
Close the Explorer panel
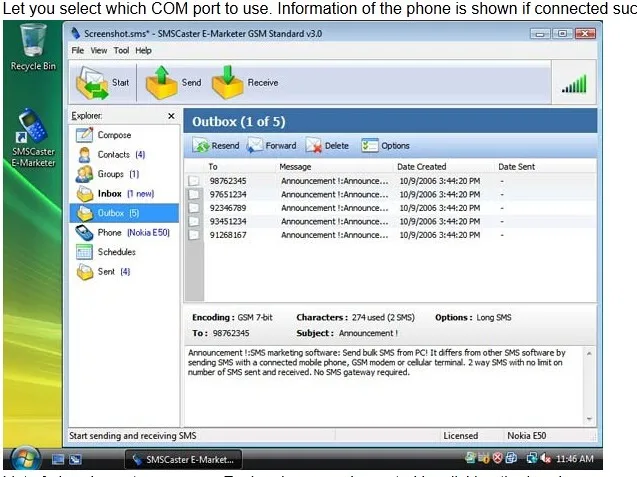tap(171, 116)
